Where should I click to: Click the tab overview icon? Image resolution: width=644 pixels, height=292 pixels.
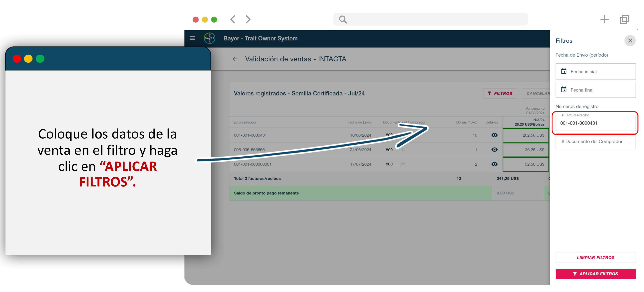tap(624, 19)
